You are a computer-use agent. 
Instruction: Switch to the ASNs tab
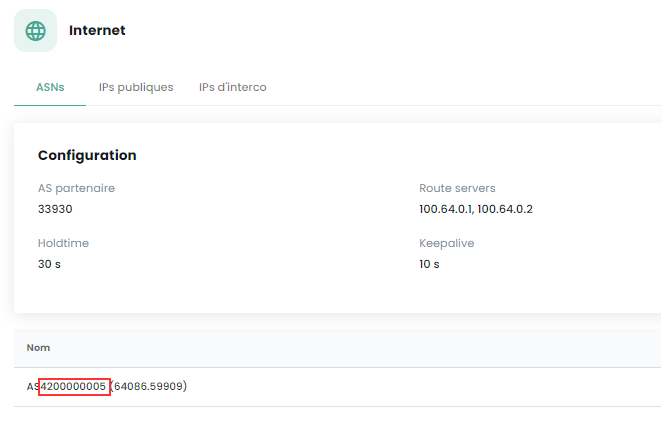point(50,87)
